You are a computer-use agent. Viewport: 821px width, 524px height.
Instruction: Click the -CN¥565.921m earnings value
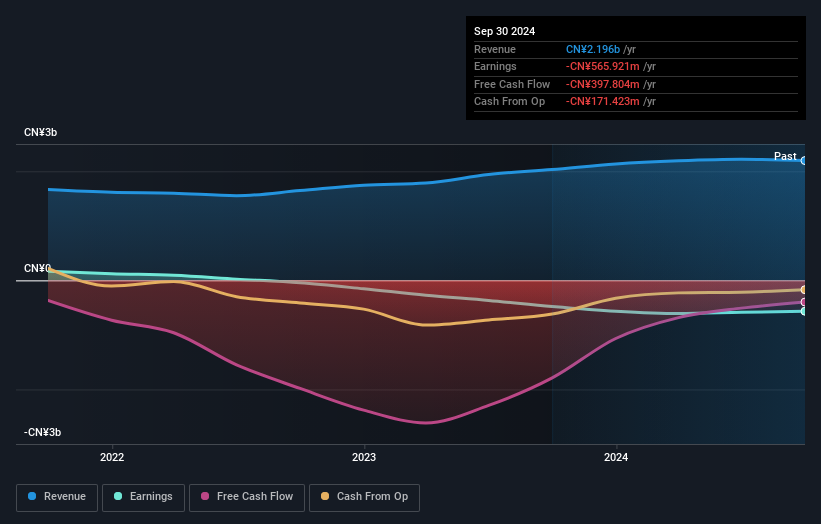point(602,66)
